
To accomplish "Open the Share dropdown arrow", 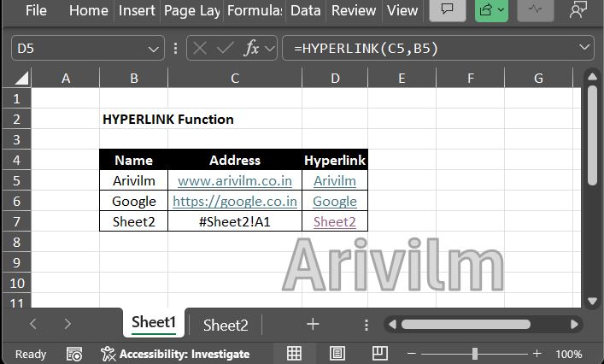I will 501,11.
